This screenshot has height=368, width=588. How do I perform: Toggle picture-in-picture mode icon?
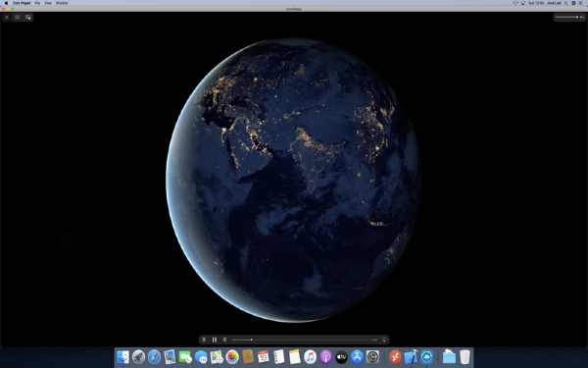pos(28,17)
